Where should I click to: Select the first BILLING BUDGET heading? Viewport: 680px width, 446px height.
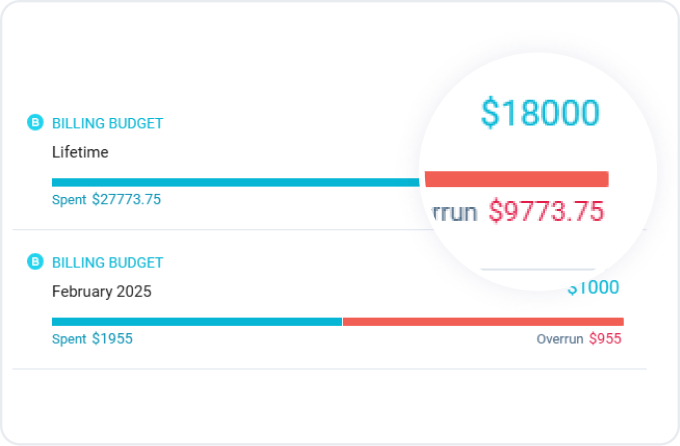tap(108, 123)
